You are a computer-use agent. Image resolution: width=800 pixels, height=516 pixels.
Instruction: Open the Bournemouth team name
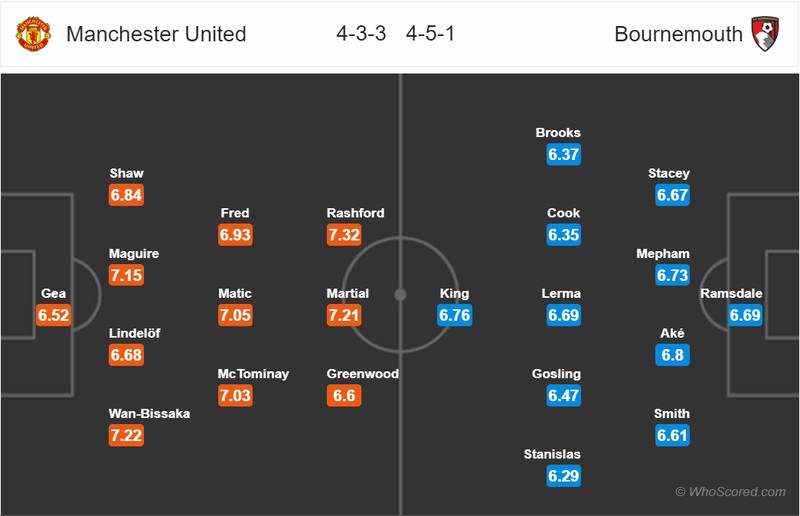coord(679,34)
